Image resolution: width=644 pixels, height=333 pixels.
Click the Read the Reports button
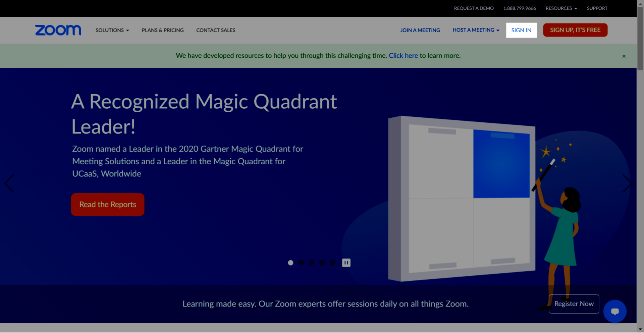click(108, 204)
